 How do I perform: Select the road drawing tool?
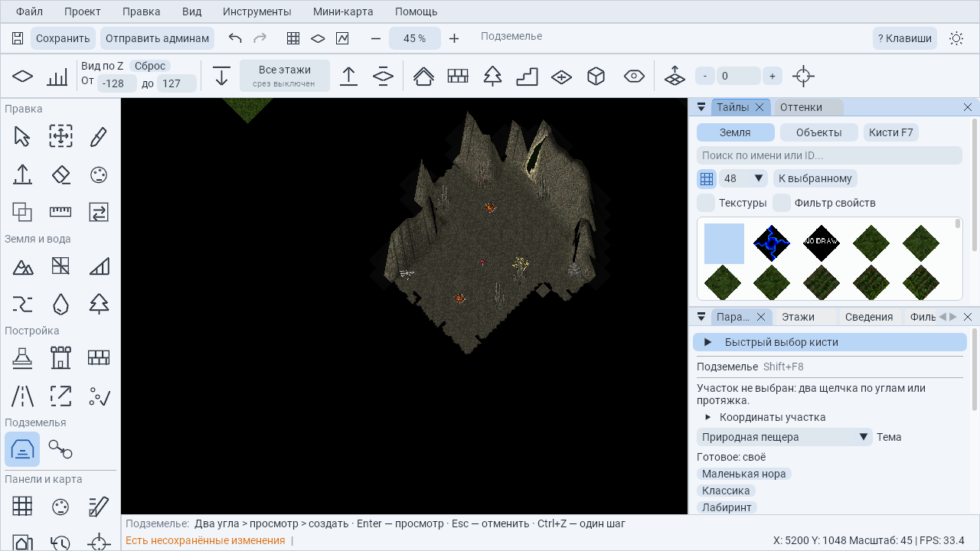coord(22,396)
